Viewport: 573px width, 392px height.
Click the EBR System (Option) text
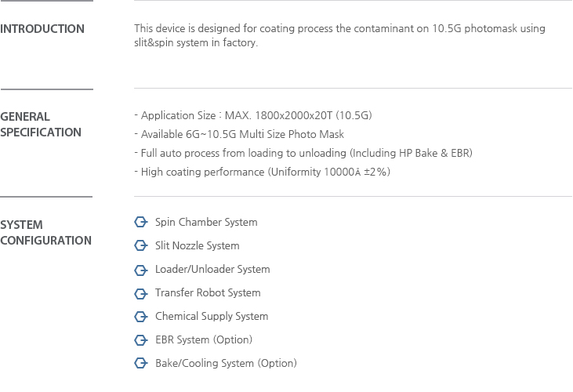(204, 339)
